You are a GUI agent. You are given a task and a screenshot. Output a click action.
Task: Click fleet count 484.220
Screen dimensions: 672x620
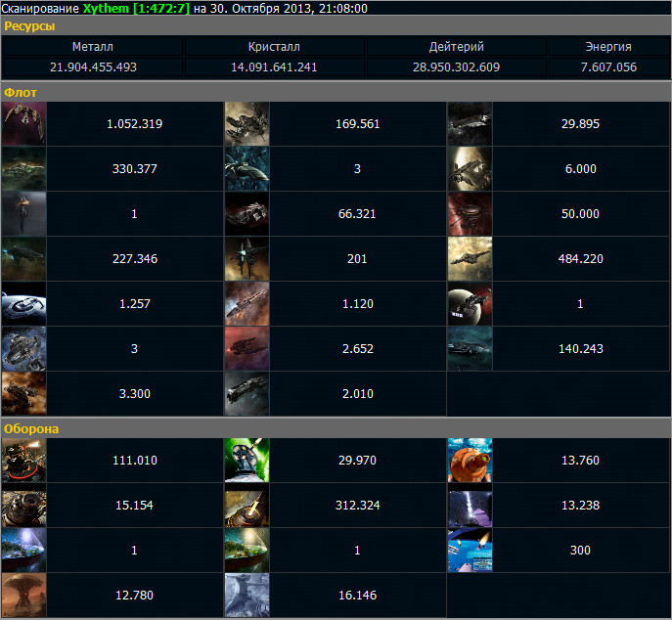click(x=581, y=259)
